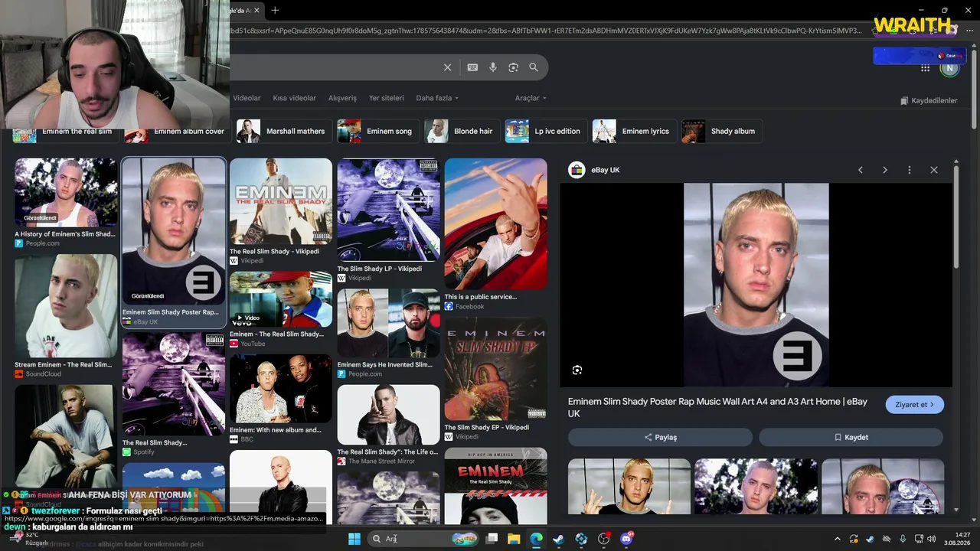Select the 'Lp ivc edition' suggestion chip

545,131
